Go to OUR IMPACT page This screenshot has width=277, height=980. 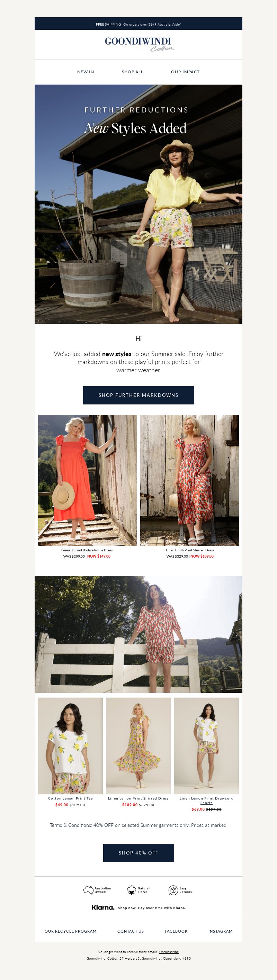(185, 72)
